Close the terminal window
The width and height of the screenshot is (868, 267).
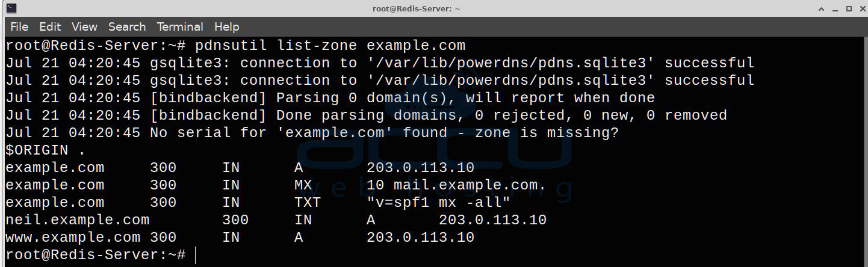[x=861, y=9]
